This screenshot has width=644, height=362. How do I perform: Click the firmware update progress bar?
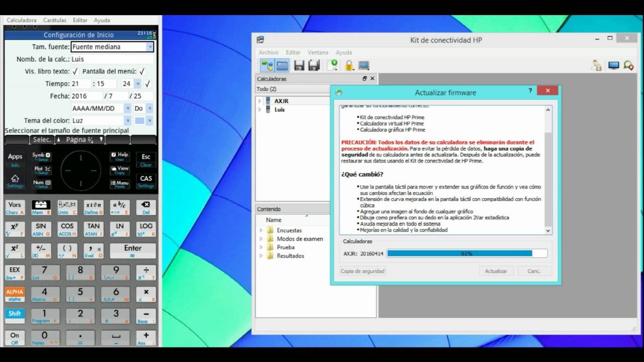(467, 253)
